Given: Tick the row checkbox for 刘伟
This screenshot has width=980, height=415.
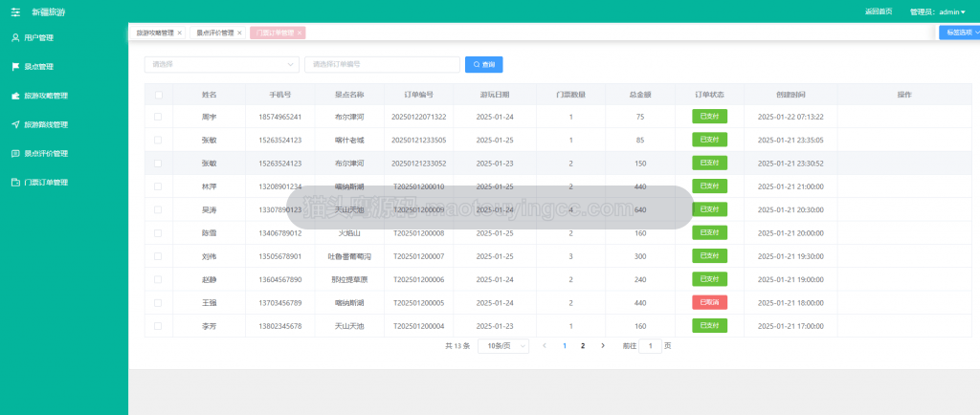Looking at the screenshot, I should 158,256.
